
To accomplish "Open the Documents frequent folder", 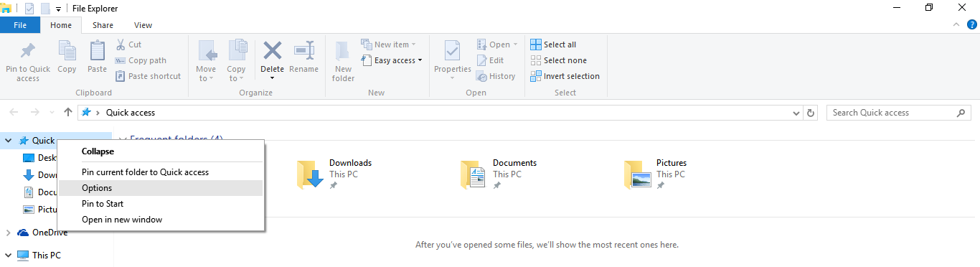I will tap(499, 174).
